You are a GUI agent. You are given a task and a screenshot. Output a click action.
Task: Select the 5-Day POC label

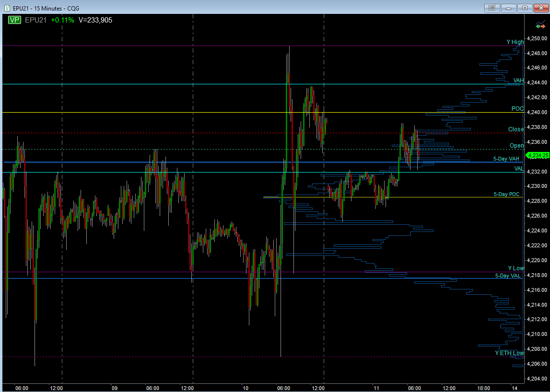click(506, 194)
